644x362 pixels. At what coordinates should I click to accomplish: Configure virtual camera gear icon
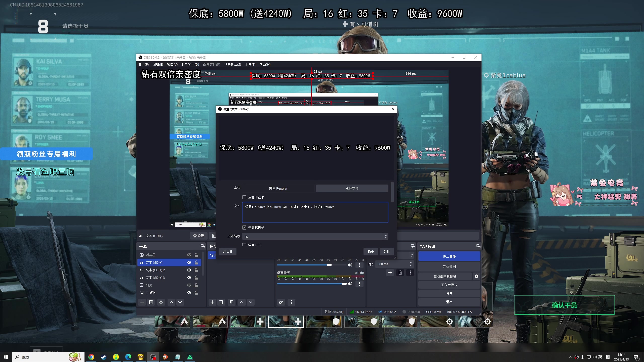(x=476, y=276)
